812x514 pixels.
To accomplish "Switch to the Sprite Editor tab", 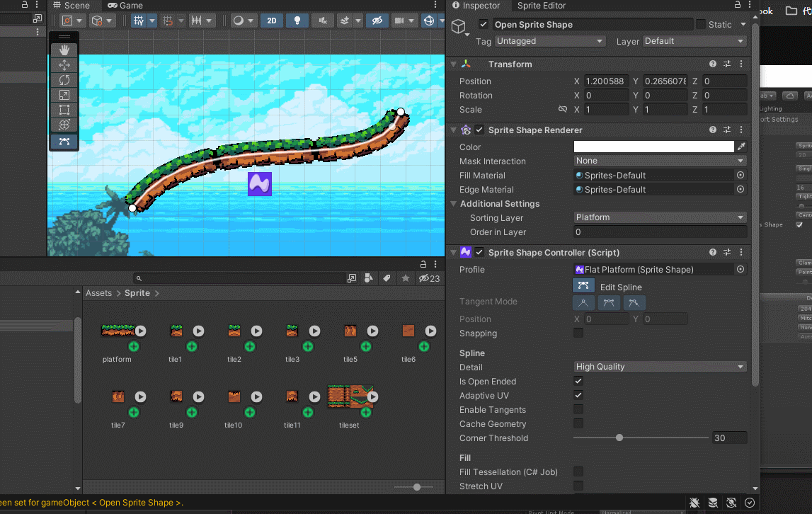I will point(541,5).
